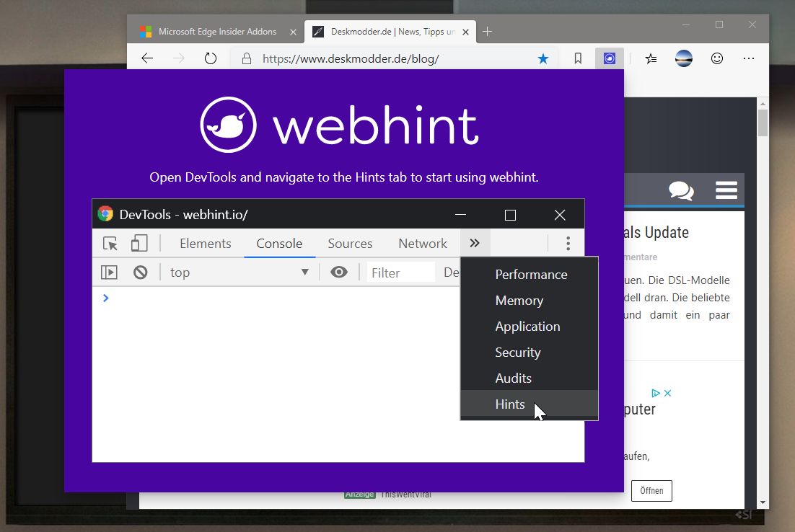This screenshot has height=532, width=795.
Task: Open a new browser tab
Action: tap(488, 32)
